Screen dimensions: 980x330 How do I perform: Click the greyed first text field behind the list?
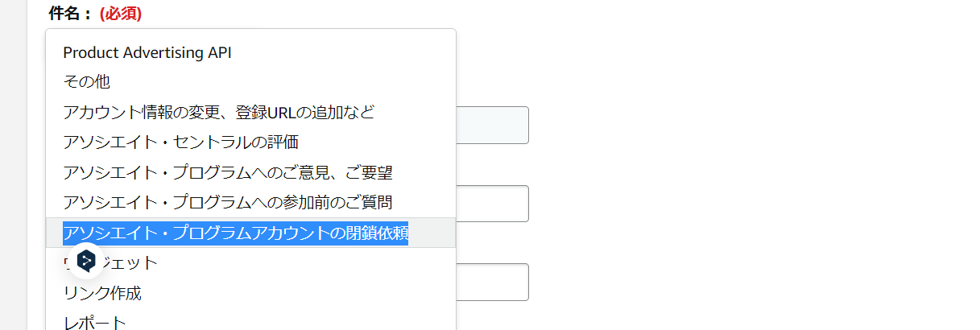tap(492, 125)
